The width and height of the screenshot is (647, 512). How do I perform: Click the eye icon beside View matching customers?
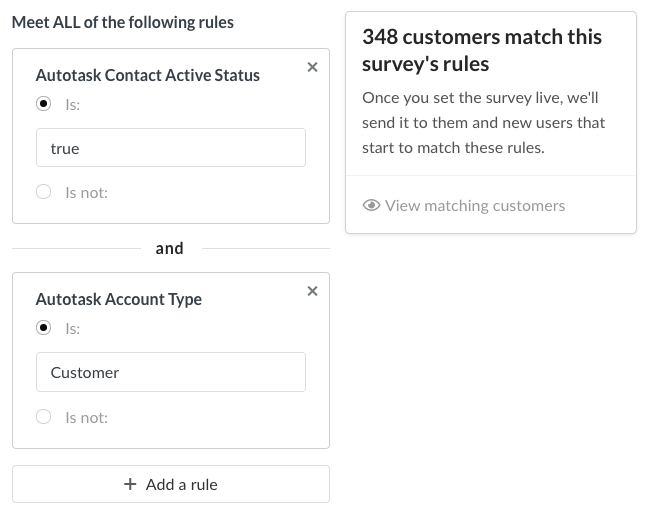[x=371, y=206]
